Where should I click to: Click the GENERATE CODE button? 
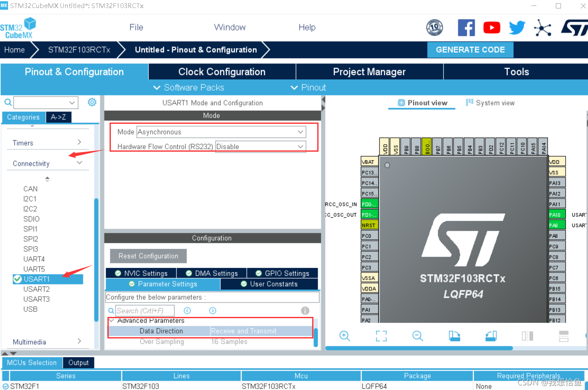click(470, 50)
